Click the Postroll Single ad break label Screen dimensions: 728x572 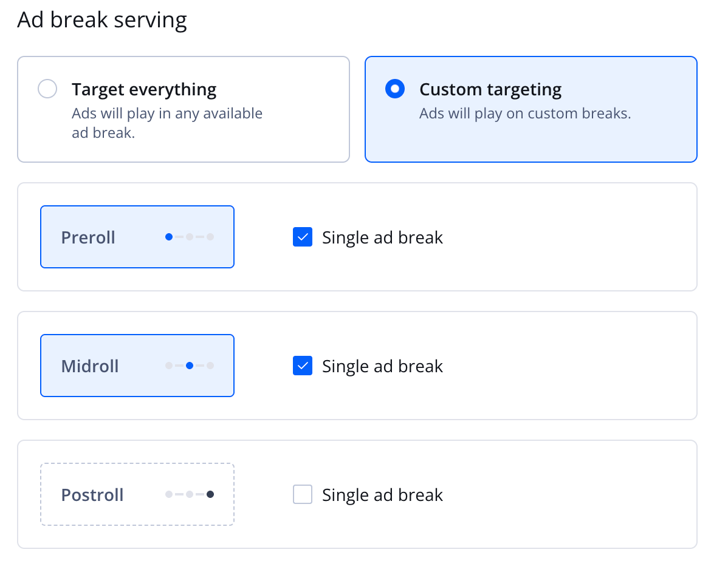pyautogui.click(x=382, y=494)
